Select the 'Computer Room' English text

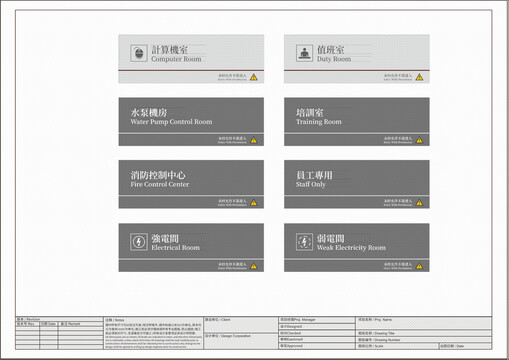point(176,59)
